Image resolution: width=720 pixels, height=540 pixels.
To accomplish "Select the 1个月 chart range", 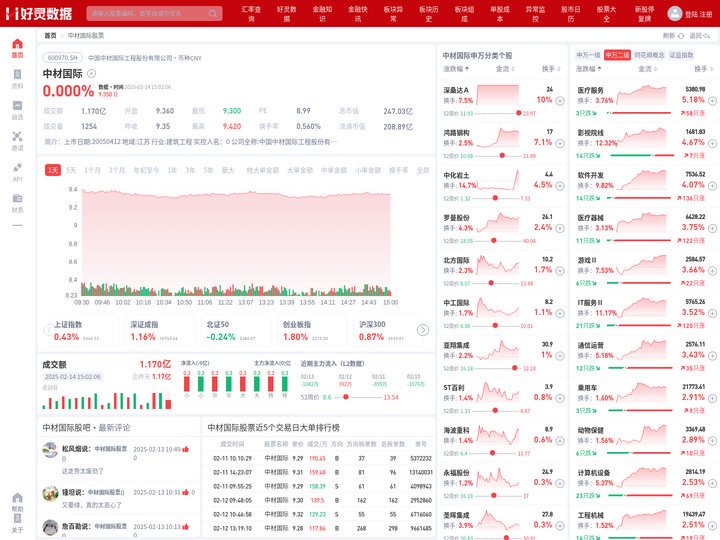I will tap(92, 170).
